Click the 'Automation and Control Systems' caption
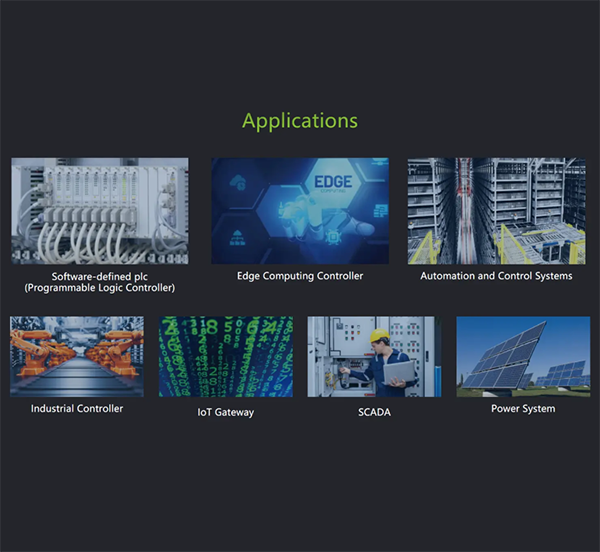Viewport: 600px width, 552px height. point(496,276)
